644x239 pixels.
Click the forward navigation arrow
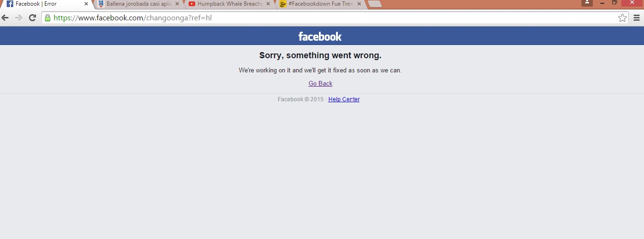click(x=19, y=18)
